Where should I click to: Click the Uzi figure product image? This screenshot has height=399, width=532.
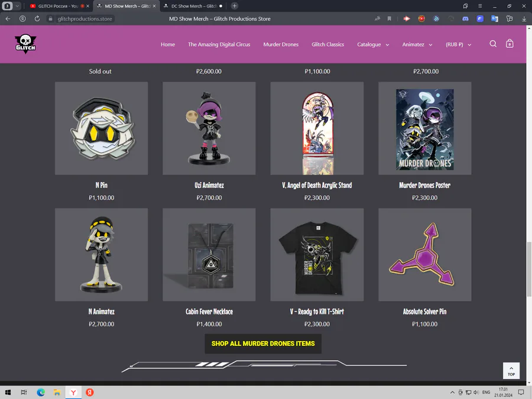click(209, 128)
